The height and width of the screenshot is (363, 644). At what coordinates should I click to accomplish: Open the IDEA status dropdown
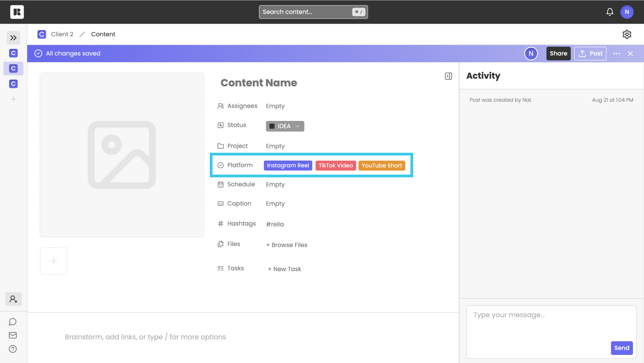pyautogui.click(x=285, y=126)
